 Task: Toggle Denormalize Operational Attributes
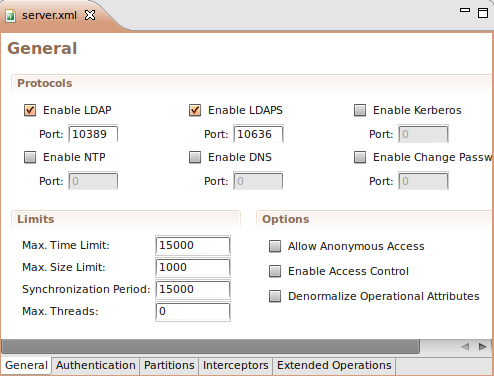pos(275,296)
